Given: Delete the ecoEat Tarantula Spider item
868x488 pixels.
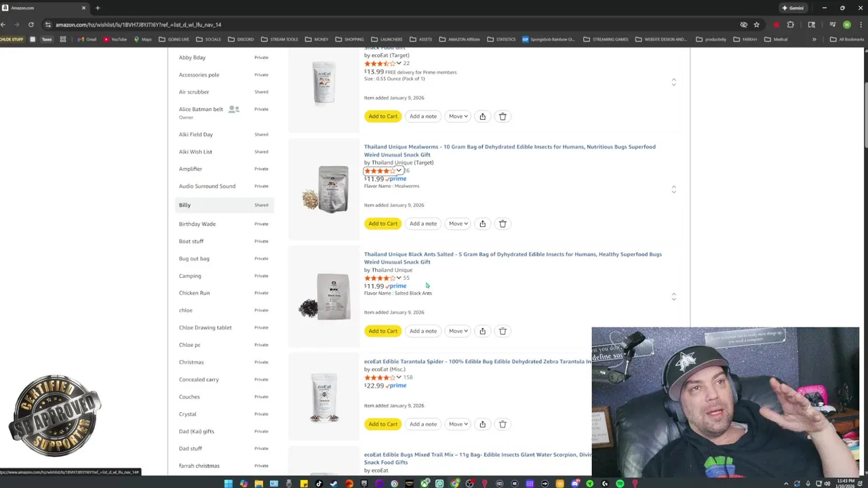Looking at the screenshot, I should tap(502, 424).
